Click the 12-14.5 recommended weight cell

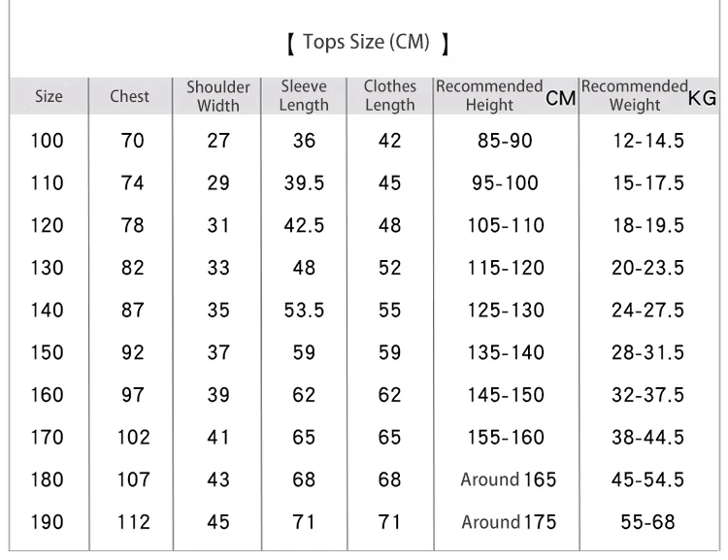[647, 141]
